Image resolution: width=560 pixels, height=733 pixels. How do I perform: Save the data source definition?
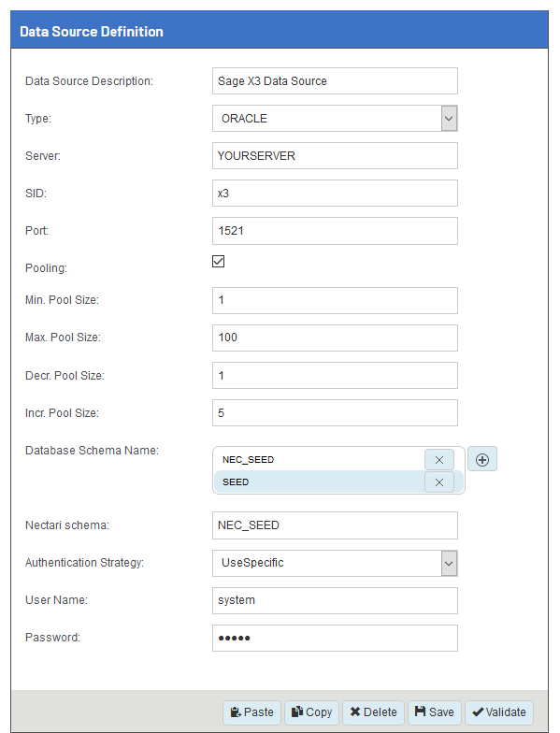[434, 712]
